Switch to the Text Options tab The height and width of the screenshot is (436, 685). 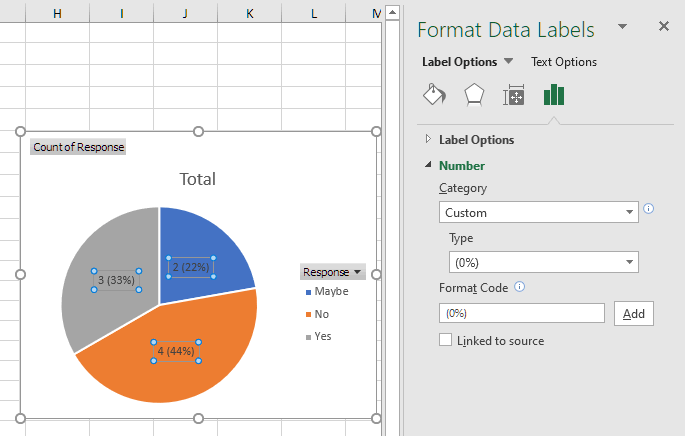564,62
